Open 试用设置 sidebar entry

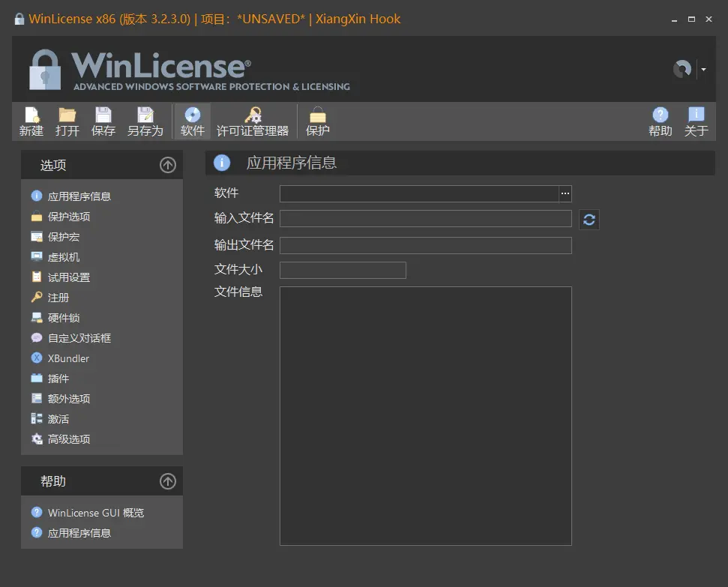[x=61, y=277]
